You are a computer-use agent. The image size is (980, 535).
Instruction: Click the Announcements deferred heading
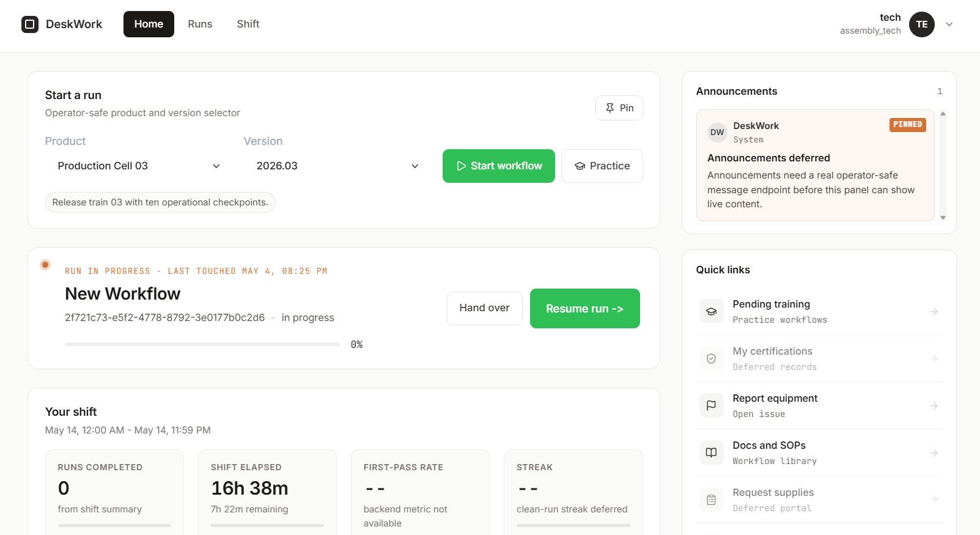(768, 158)
